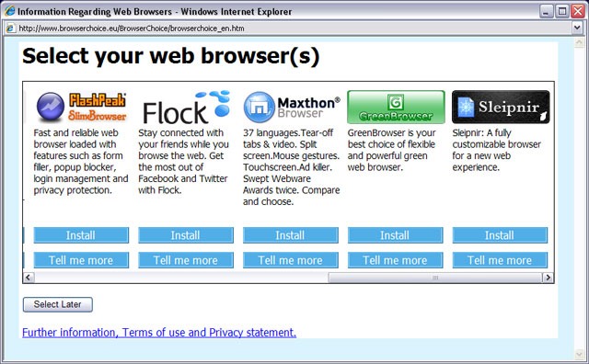Install the Sleipnir browser
Image resolution: width=589 pixels, height=364 pixels.
point(500,235)
